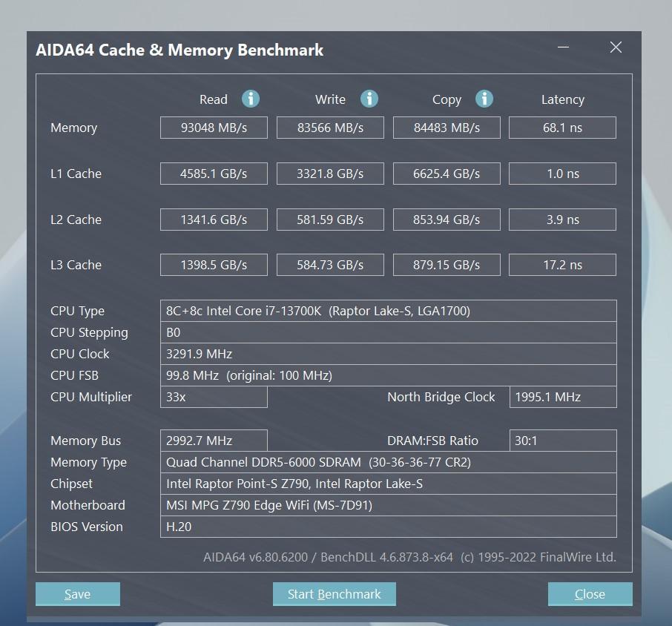Click the Close button at bottom
Image resolution: width=672 pixels, height=626 pixels.
coord(590,594)
